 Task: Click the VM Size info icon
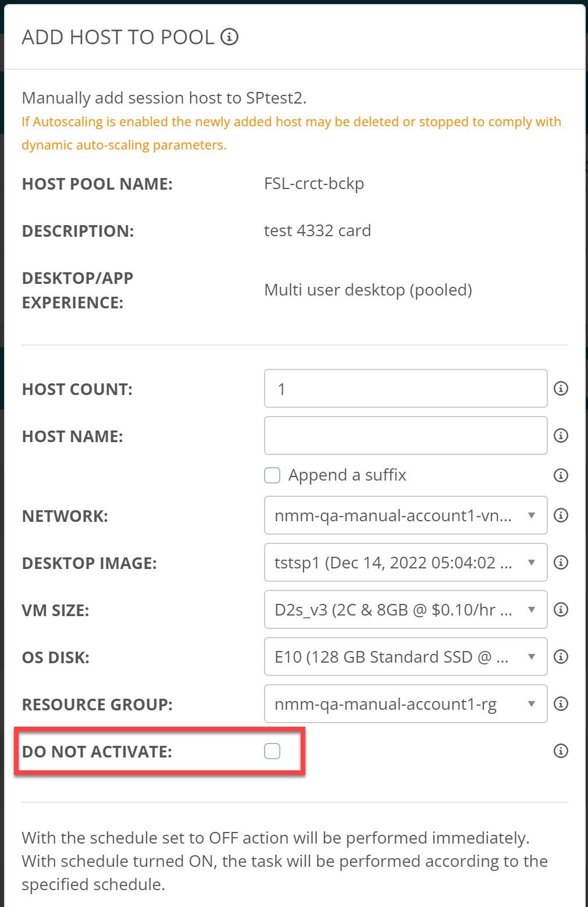point(561,610)
